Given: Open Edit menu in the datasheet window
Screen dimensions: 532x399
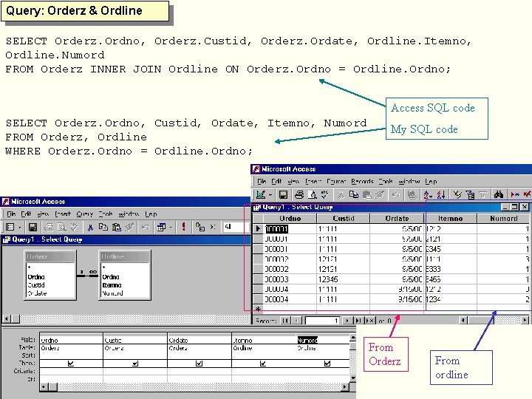Looking at the screenshot, I should [276, 181].
